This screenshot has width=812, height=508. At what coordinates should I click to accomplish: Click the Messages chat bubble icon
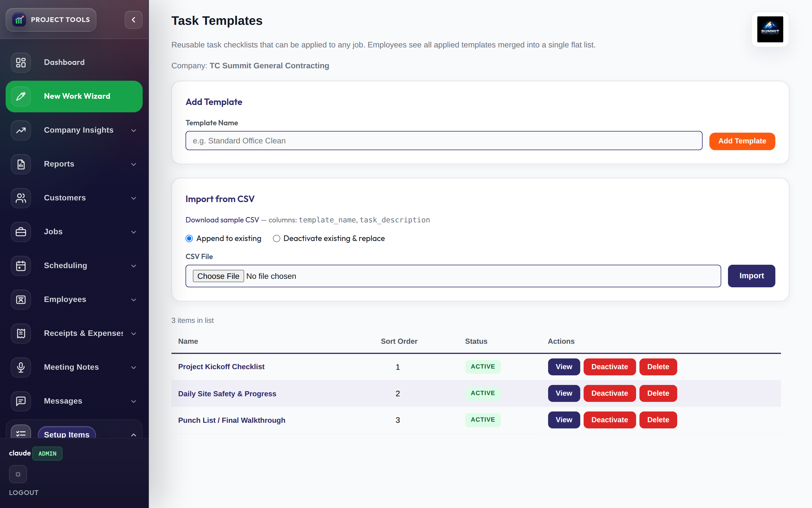pyautogui.click(x=21, y=401)
